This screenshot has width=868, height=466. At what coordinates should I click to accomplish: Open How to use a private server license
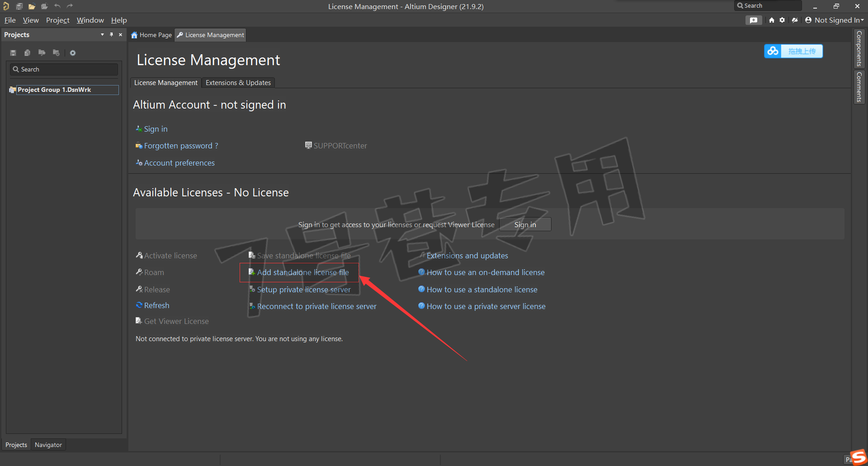pyautogui.click(x=486, y=306)
